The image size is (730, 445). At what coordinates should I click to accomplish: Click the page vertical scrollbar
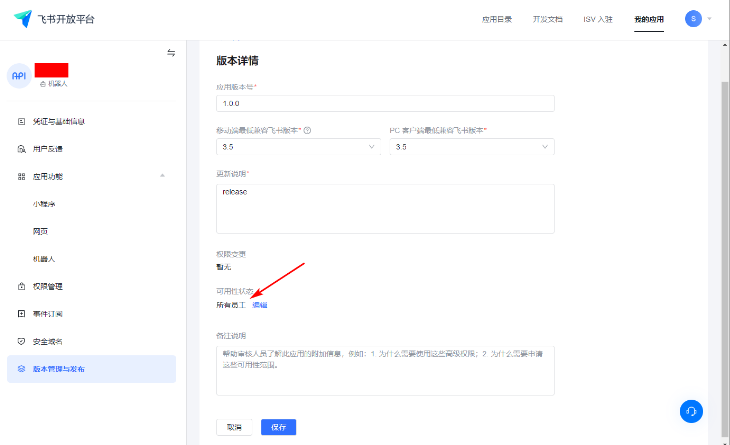tap(725, 258)
